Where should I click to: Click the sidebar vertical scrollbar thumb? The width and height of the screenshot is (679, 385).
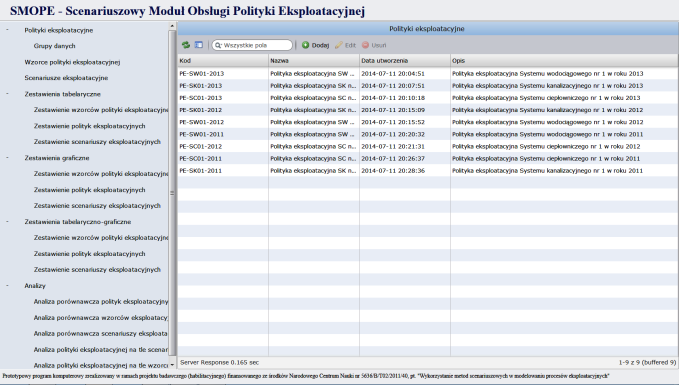click(172, 193)
